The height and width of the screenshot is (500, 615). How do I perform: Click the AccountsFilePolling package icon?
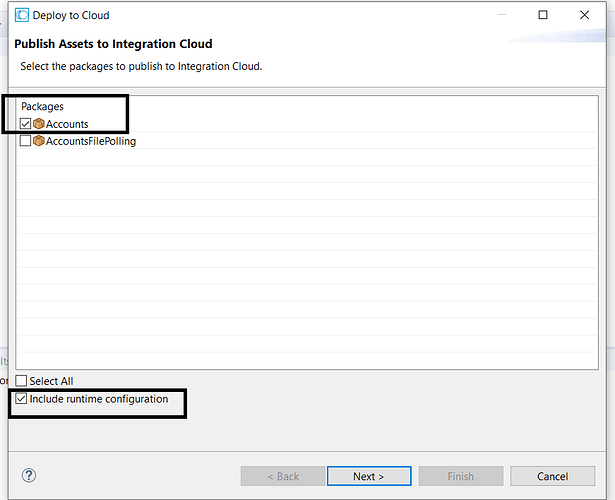click(x=38, y=141)
